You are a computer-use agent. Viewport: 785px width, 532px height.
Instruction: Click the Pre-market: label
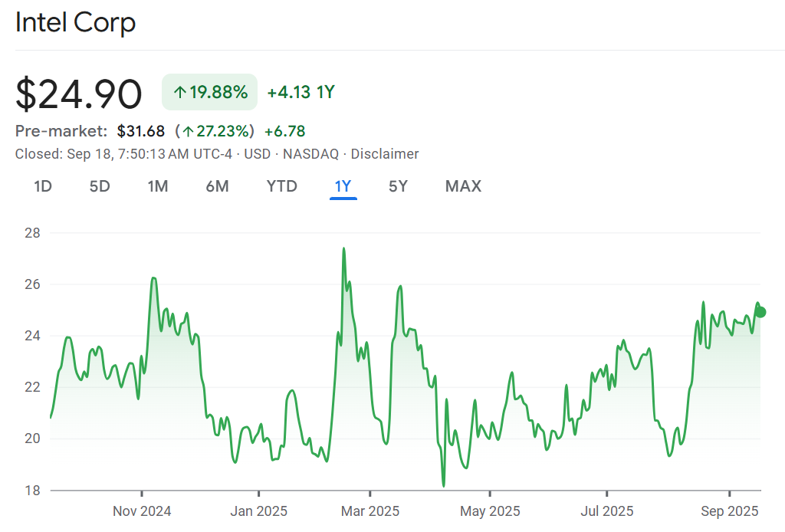pos(61,131)
